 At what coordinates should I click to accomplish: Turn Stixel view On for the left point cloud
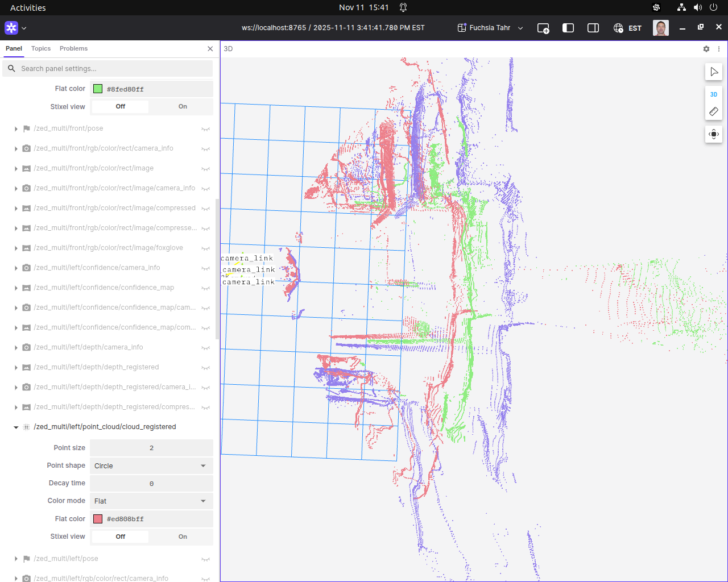(183, 537)
